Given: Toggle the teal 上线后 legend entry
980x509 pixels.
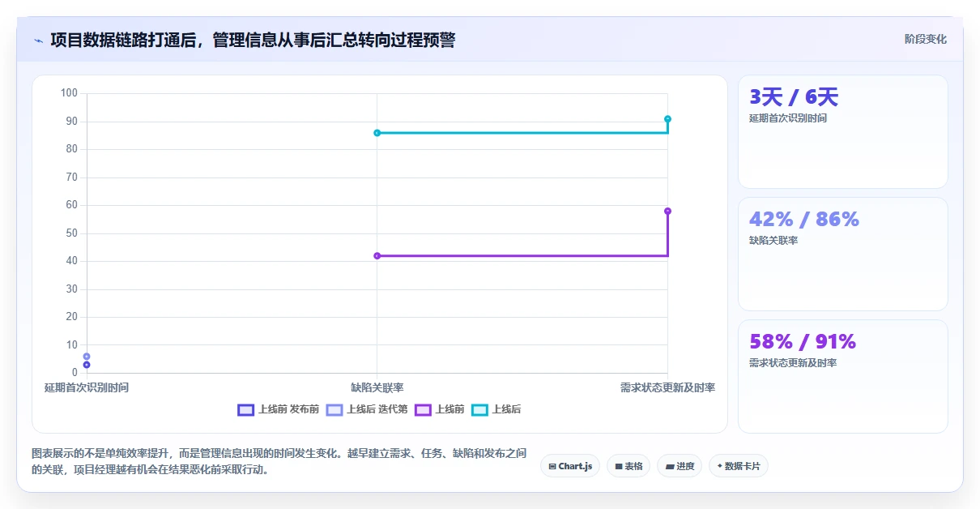Looking at the screenshot, I should click(x=496, y=409).
